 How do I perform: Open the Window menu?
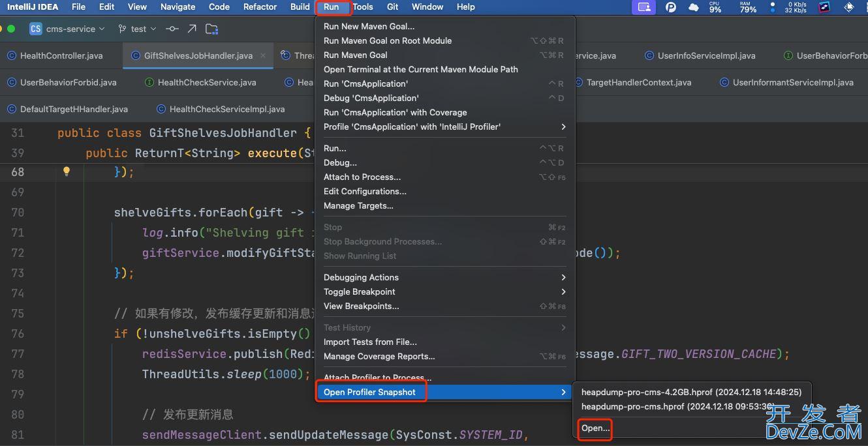[x=427, y=7]
